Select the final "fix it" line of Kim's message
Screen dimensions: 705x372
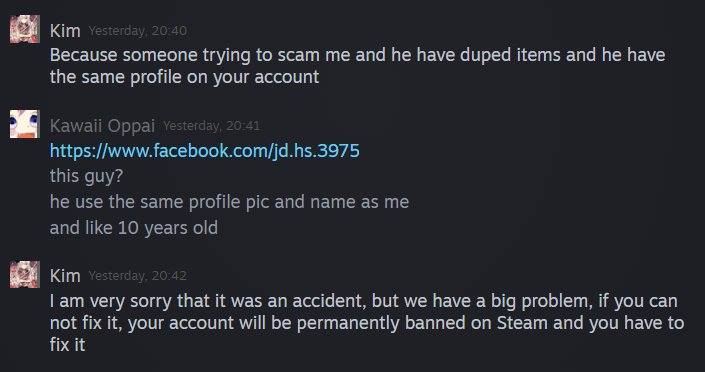pyautogui.click(x=67, y=345)
